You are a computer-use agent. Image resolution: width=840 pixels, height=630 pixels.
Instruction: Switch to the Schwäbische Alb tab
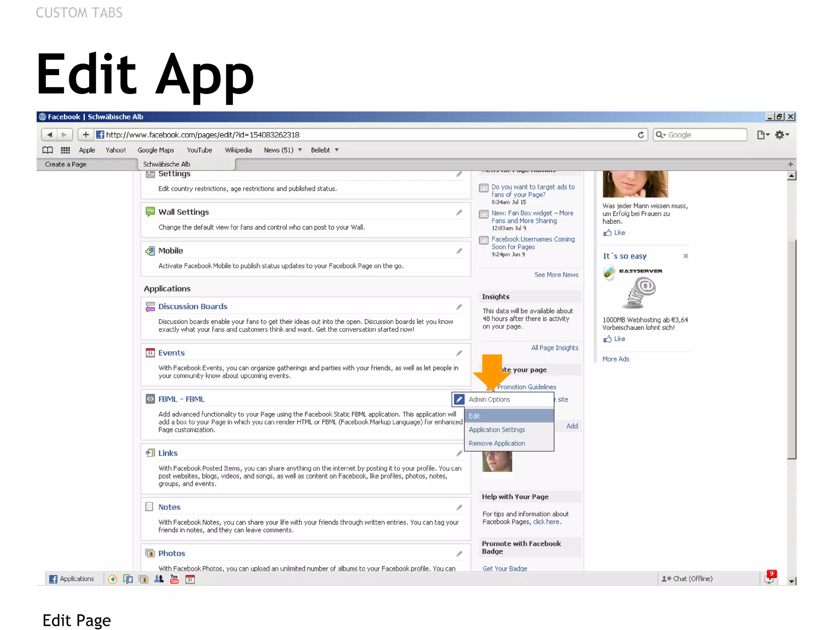(x=187, y=164)
